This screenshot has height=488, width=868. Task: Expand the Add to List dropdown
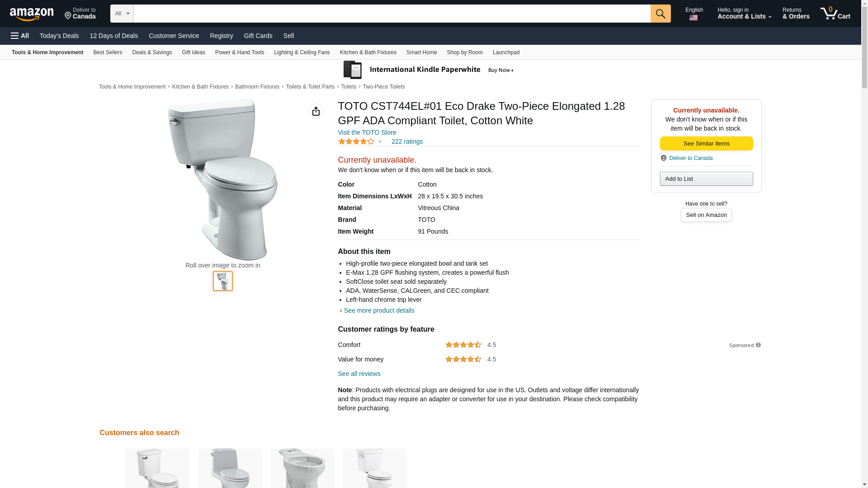(x=706, y=179)
